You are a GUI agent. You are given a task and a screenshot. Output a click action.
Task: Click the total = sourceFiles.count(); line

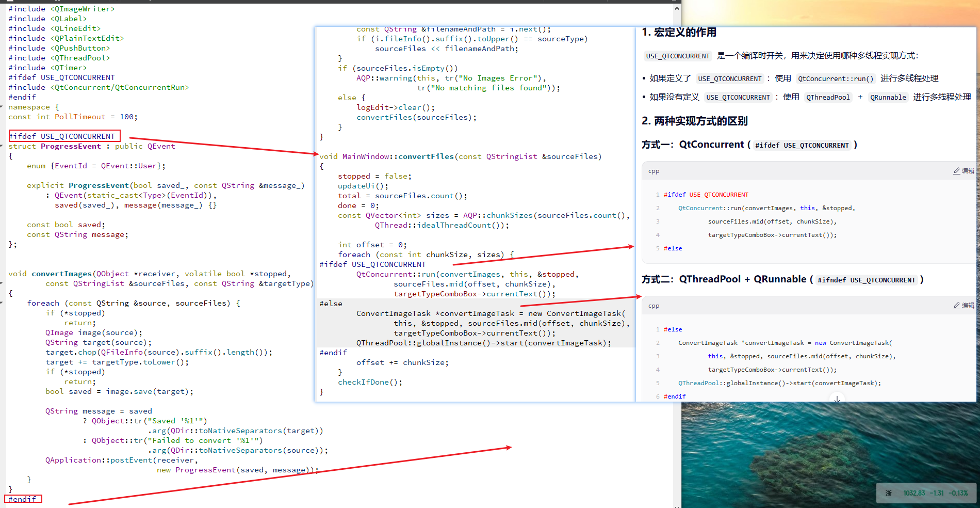coord(402,196)
